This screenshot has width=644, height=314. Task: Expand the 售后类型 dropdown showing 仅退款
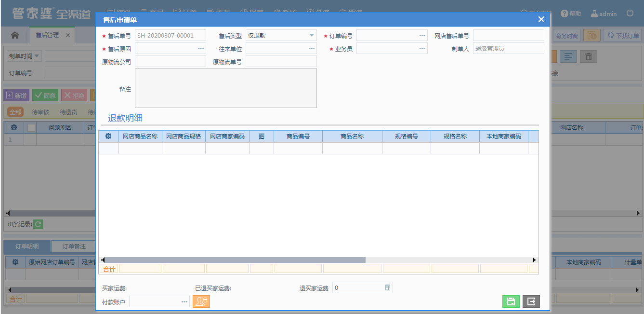(x=311, y=35)
